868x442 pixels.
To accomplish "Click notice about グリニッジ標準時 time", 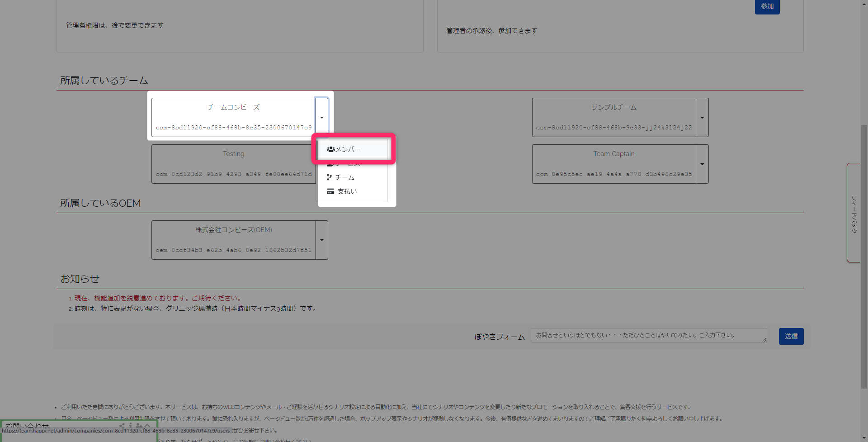I will pyautogui.click(x=196, y=309).
